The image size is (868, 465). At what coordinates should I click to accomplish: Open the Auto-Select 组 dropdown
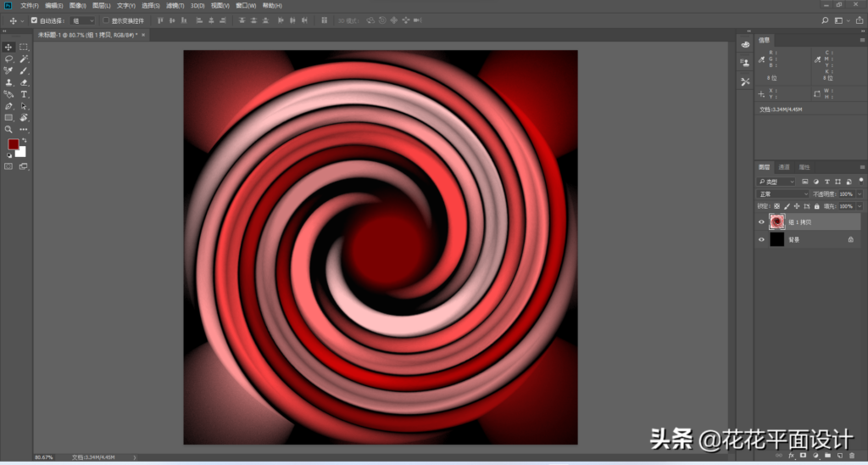83,20
